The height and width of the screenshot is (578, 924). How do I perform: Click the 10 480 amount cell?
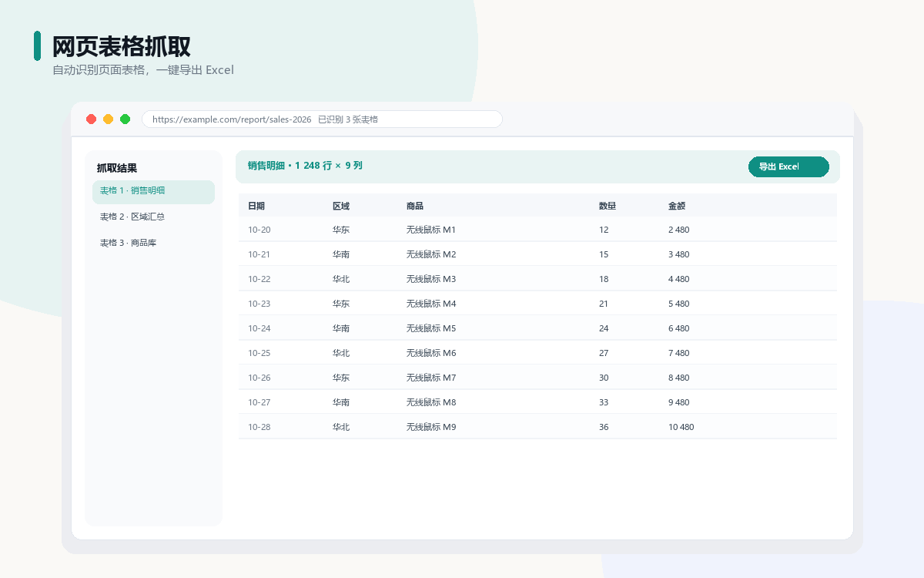coord(681,427)
